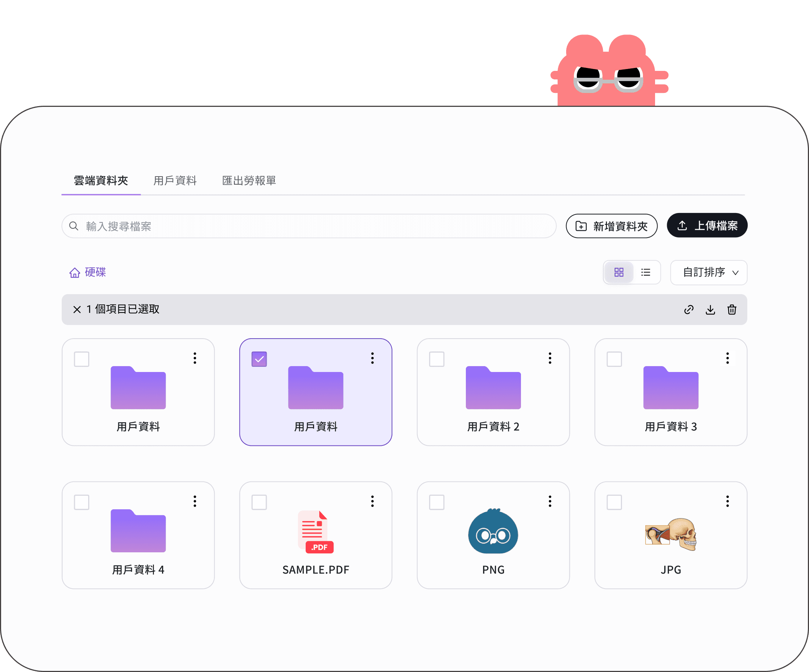Clear selection with the X icon

pyautogui.click(x=77, y=310)
